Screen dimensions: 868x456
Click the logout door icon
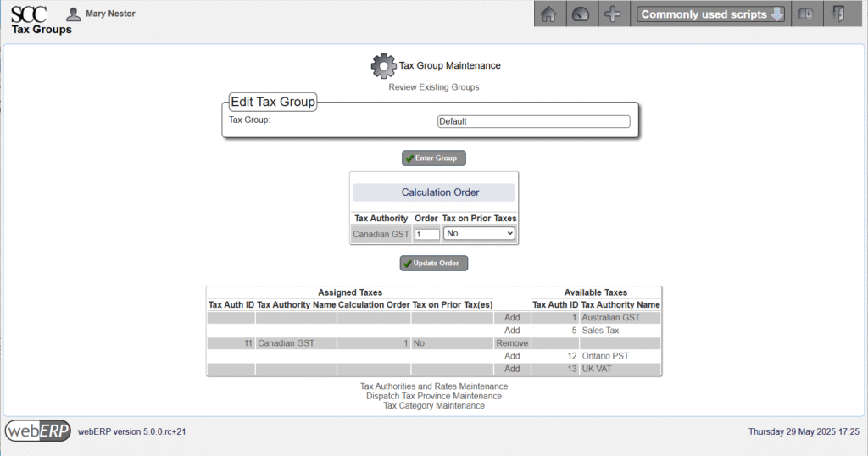(838, 14)
